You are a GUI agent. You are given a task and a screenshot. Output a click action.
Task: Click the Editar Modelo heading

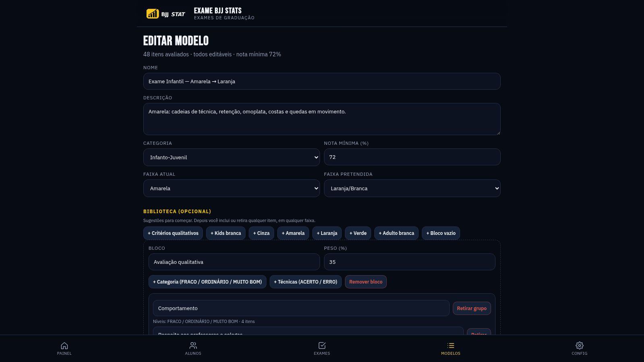(176, 41)
